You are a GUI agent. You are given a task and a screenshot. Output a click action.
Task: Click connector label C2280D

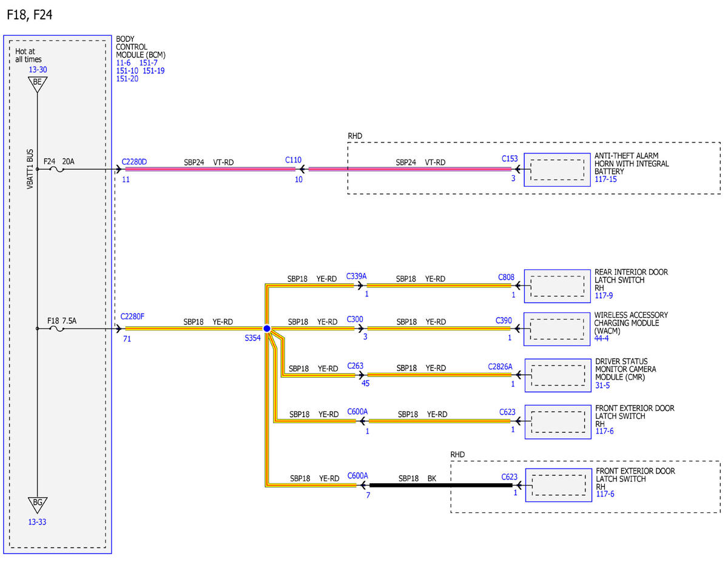tap(134, 161)
